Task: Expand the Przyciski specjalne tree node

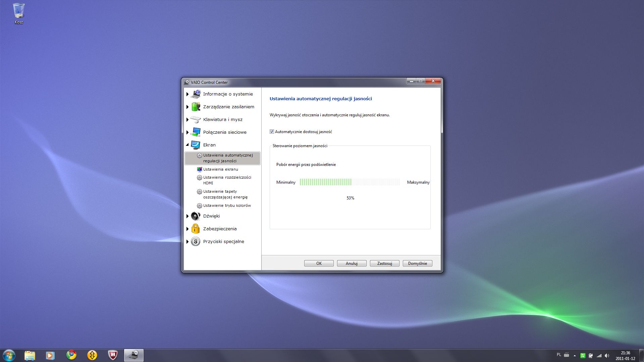Action: click(187, 242)
